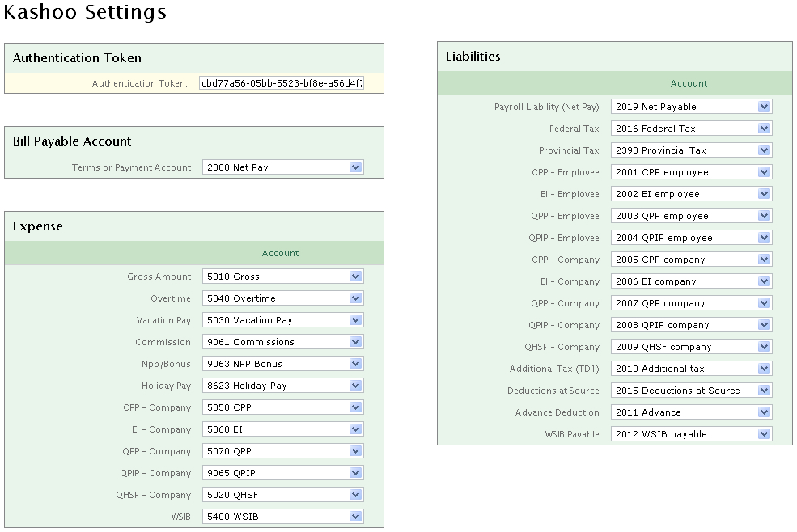This screenshot has width=797, height=532.
Task: Open the Gross Amount expense account dropdown
Action: [282, 277]
